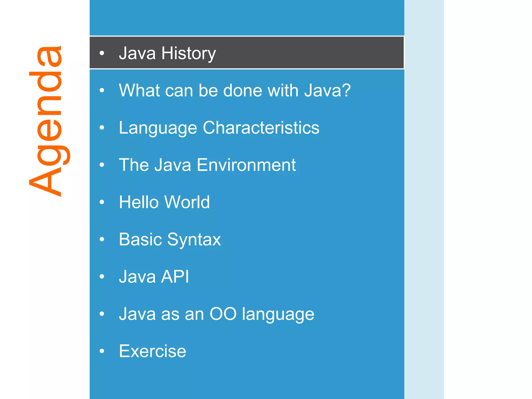Select the highlighted 'Java History' agenda item
The image size is (532, 399).
click(x=247, y=53)
